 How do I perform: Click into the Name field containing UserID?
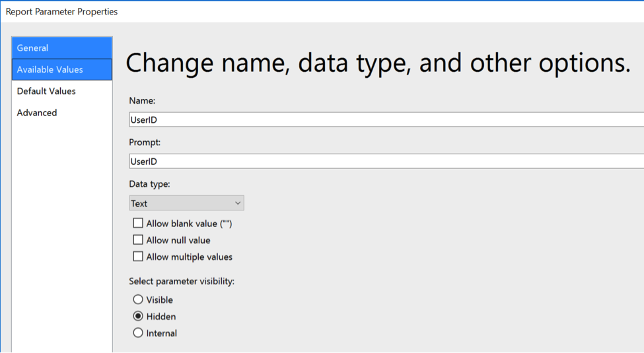pyautogui.click(x=386, y=120)
